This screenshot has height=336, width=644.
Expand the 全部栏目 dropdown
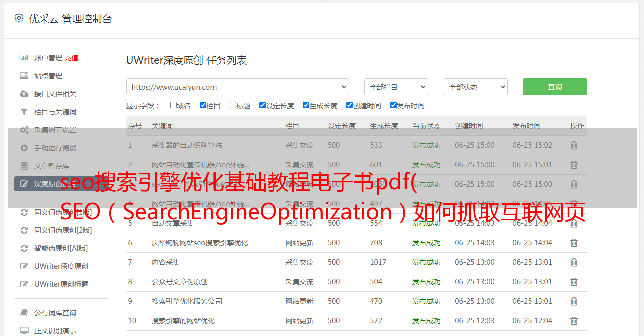click(396, 87)
